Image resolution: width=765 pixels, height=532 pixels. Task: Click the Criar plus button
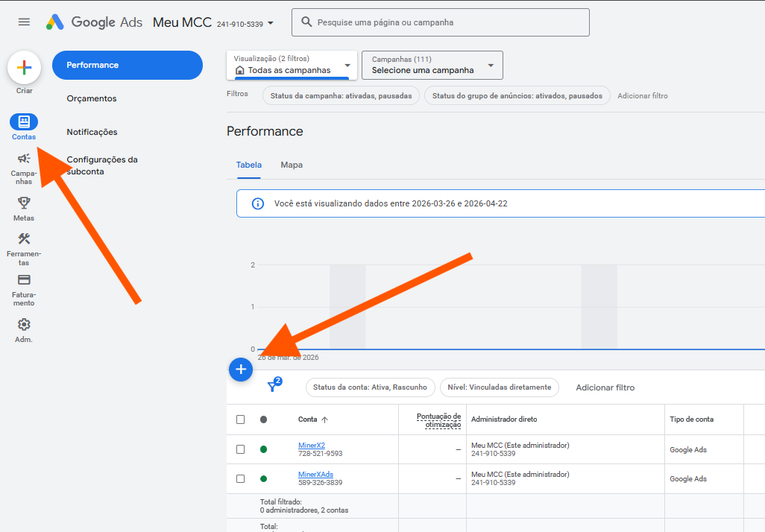click(24, 67)
